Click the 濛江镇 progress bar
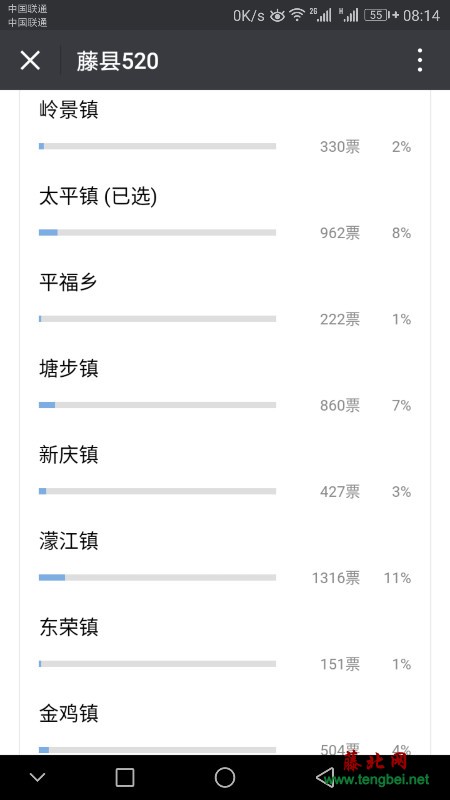Viewport: 450px width, 800px height. [157, 578]
